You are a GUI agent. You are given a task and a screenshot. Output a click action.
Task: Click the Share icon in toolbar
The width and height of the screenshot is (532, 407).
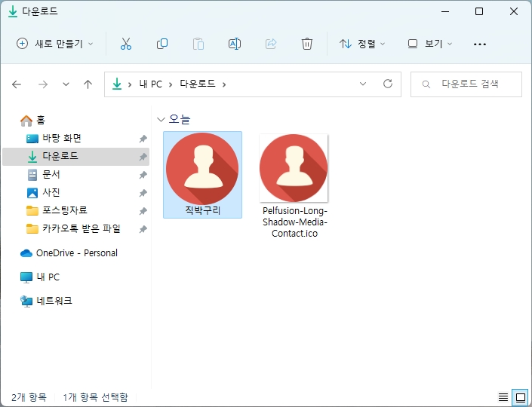pyautogui.click(x=271, y=44)
